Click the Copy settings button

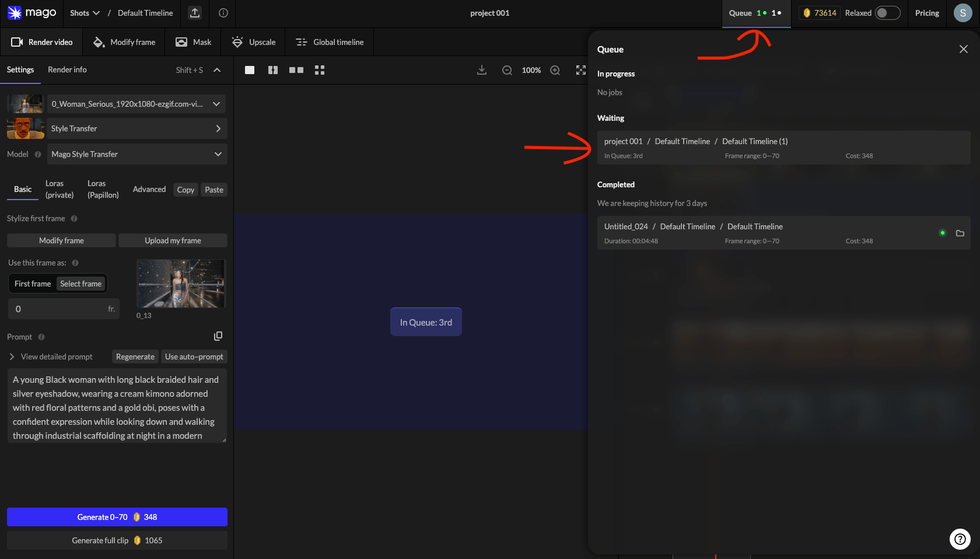185,190
